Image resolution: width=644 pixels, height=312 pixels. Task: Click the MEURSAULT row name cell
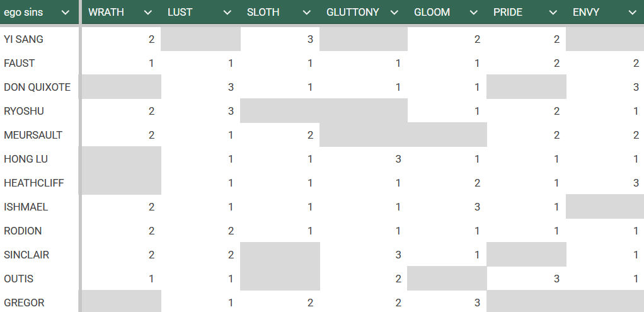coord(40,135)
